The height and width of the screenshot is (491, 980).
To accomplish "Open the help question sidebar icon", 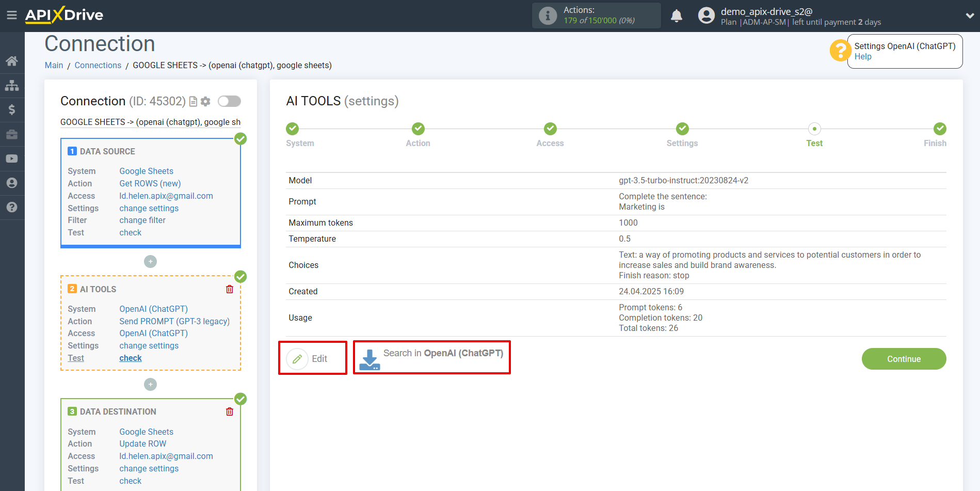I will click(12, 207).
